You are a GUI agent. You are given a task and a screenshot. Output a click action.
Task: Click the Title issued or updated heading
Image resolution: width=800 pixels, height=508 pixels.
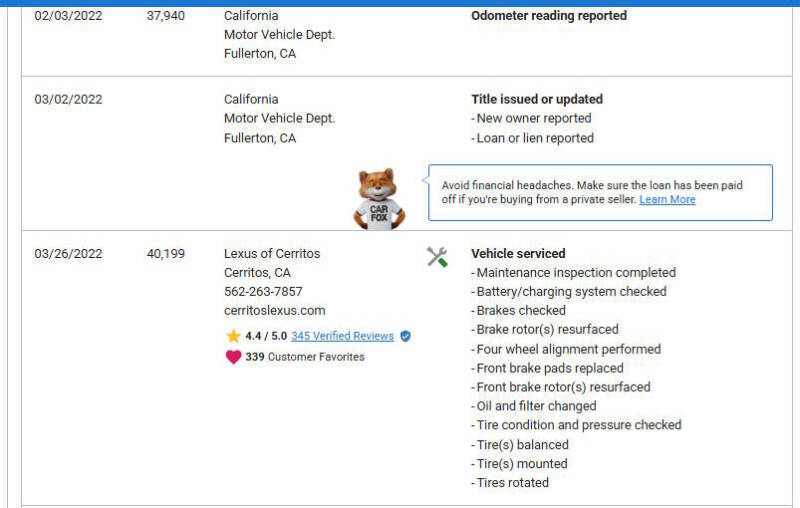point(537,100)
